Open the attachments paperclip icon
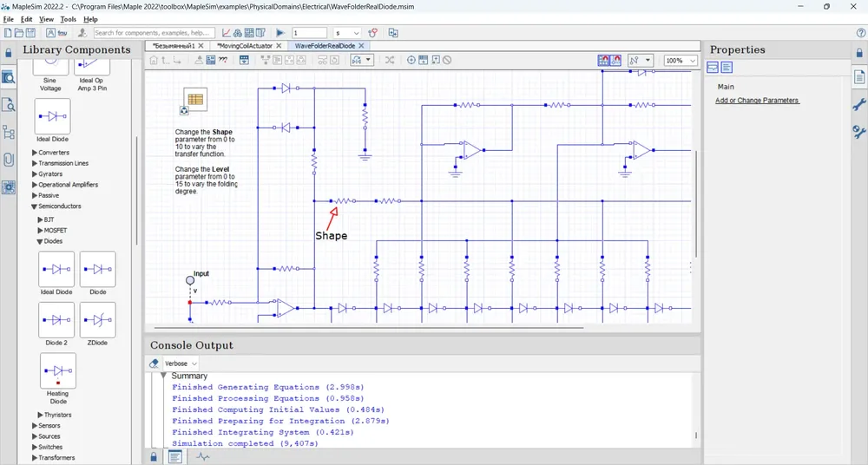 point(9,160)
